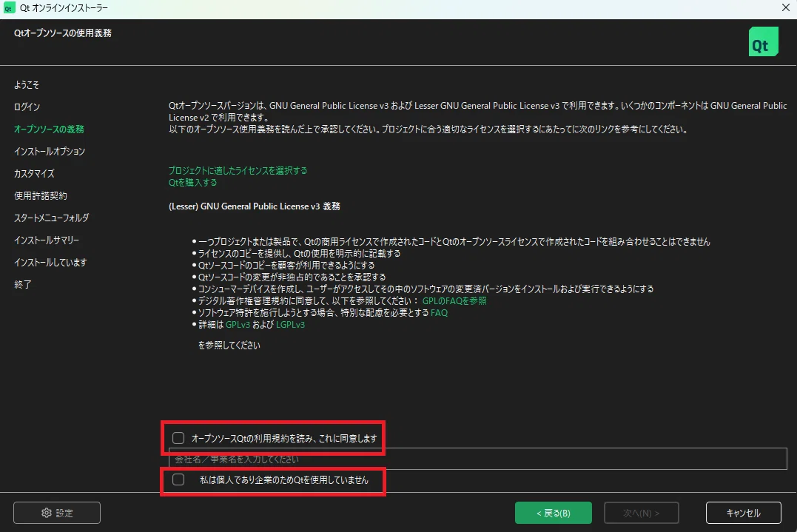Click '(Lesser) GNU General Public License v3 義務' heading
Viewport: 797px width, 532px height.
[x=255, y=206]
